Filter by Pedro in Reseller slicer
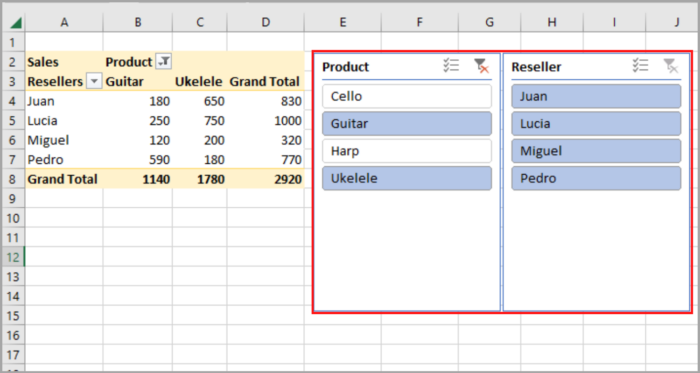The width and height of the screenshot is (700, 373). coord(596,178)
